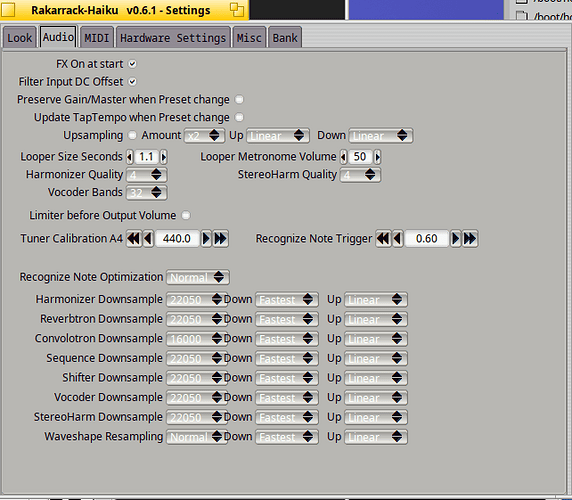This screenshot has width=572, height=500.
Task: Open Shifter Downsample Down Fastest dropdown
Action: pos(287,378)
